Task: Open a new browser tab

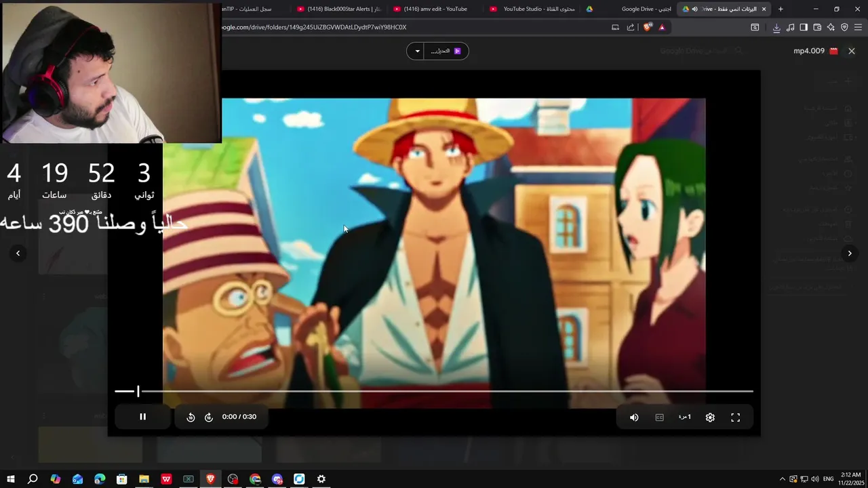Action: click(781, 9)
